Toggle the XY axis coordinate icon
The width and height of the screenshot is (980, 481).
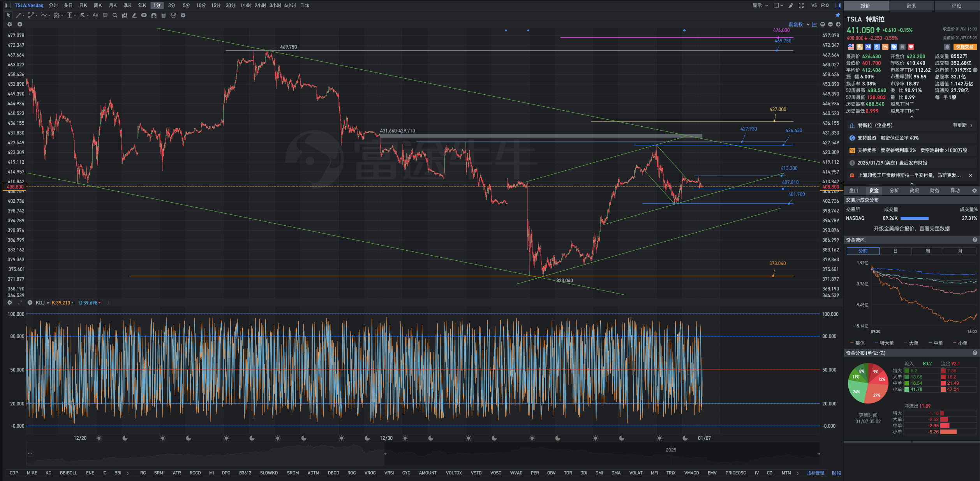(814, 24)
